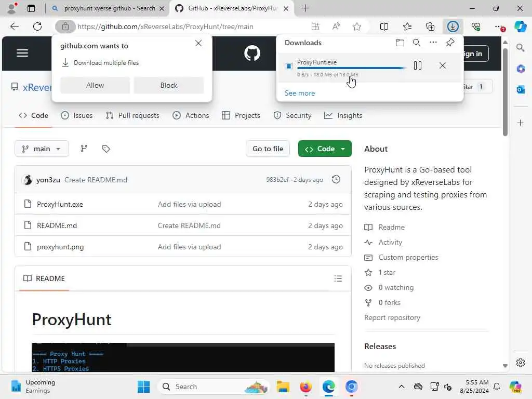Open Outlook sidebar icon
This screenshot has width=532, height=399.
tap(520, 89)
